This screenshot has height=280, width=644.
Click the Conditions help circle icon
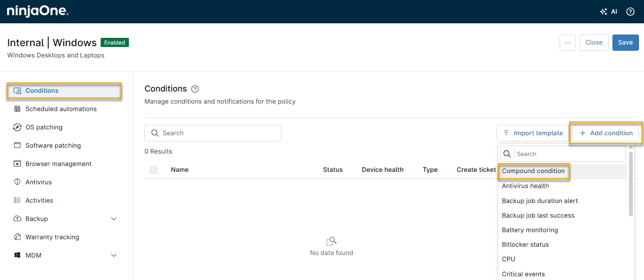click(x=195, y=89)
